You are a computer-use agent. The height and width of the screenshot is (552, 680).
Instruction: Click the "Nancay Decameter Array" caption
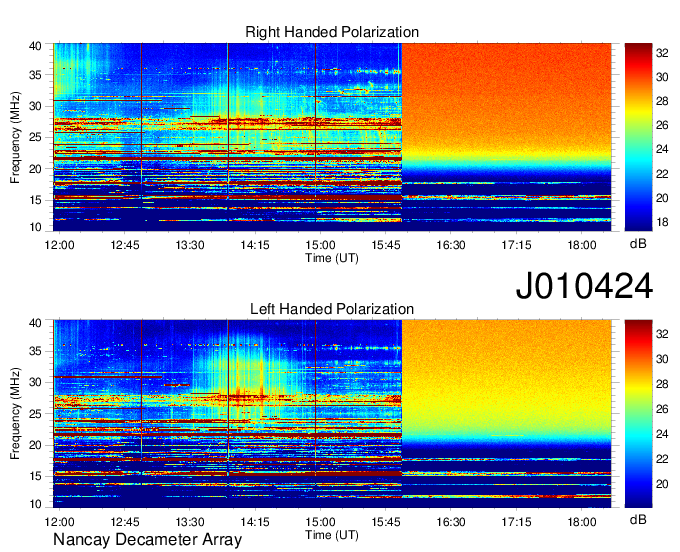[147, 539]
